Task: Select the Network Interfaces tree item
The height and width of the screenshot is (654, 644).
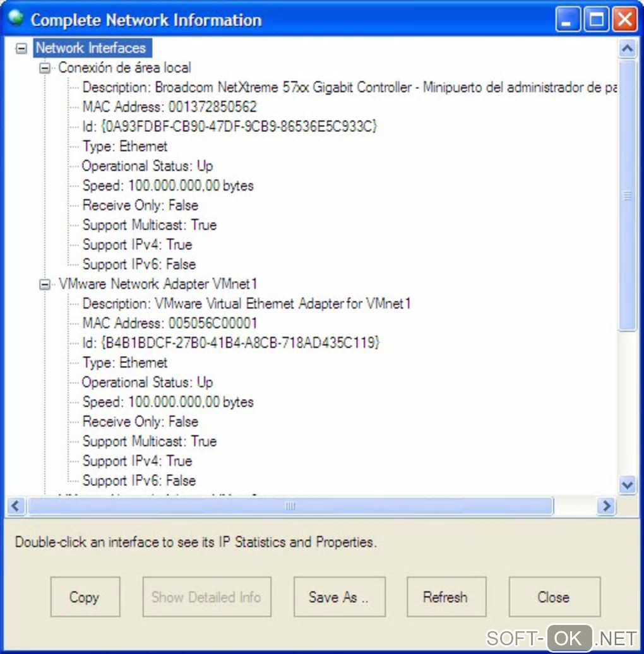Action: pyautogui.click(x=92, y=48)
